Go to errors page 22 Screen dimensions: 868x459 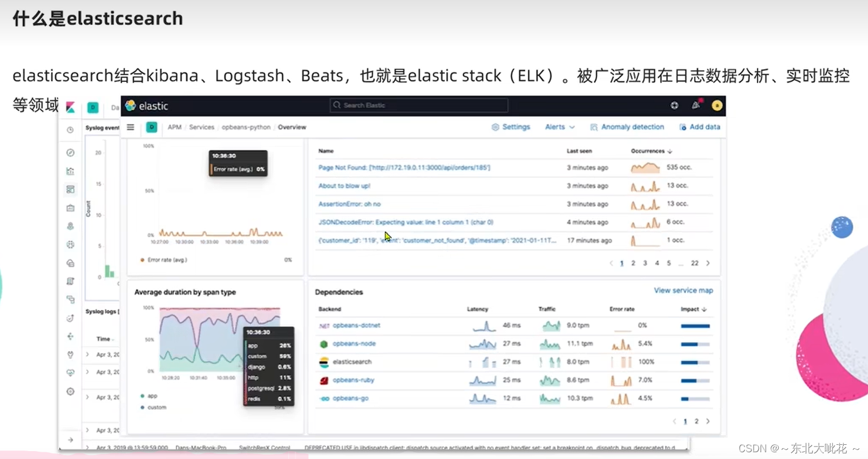tap(694, 263)
